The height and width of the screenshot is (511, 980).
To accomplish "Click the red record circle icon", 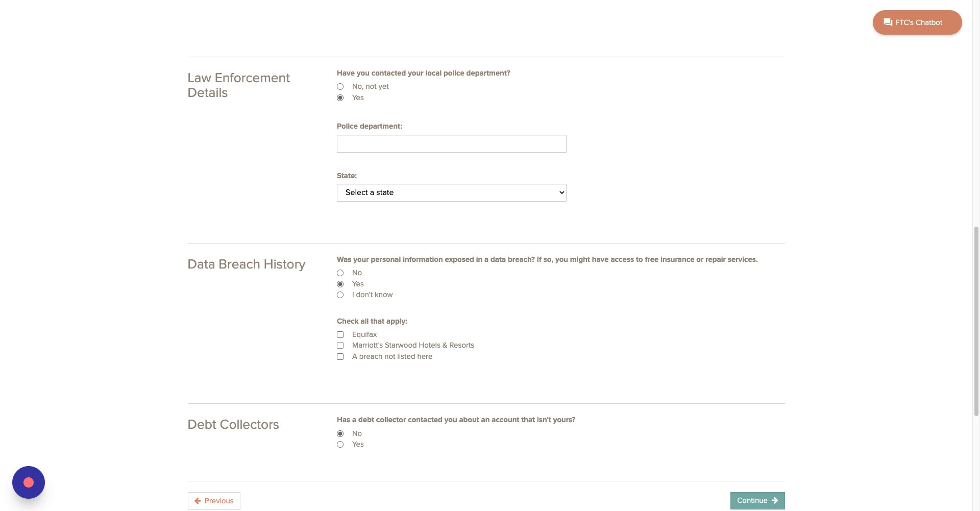I will tap(29, 482).
